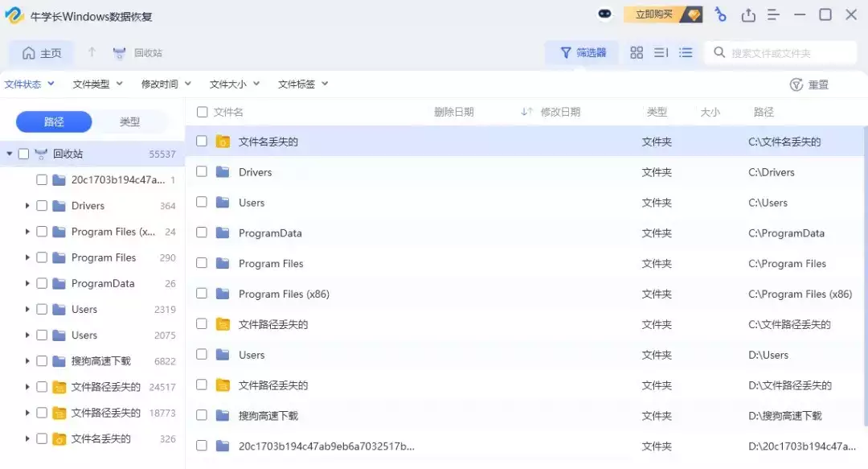Check the 文件名丢失的 row checkbox in list
The width and height of the screenshot is (868, 469).
pos(202,142)
